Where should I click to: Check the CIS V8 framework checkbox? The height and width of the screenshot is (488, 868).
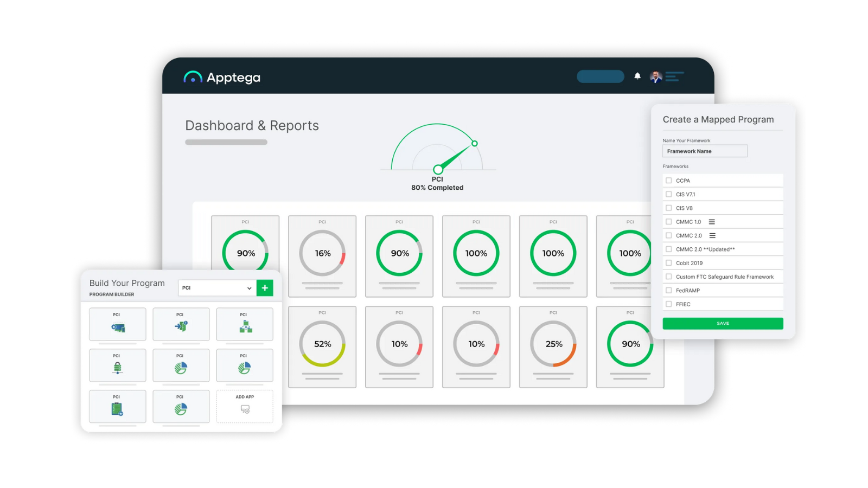click(x=668, y=208)
